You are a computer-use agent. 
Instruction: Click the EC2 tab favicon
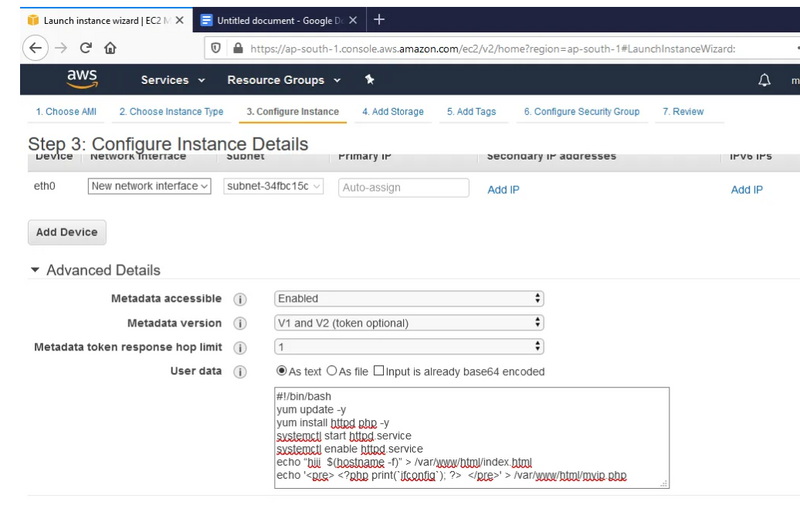point(33,20)
